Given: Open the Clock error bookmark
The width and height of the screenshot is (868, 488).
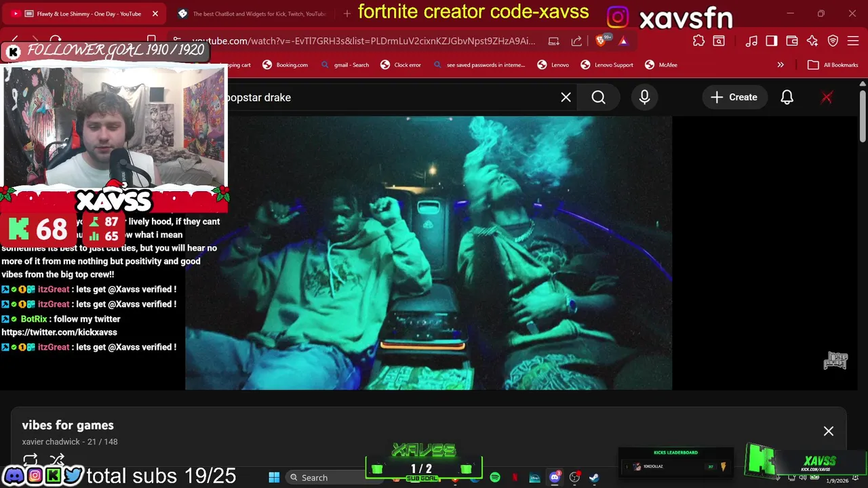Looking at the screenshot, I should (401, 65).
